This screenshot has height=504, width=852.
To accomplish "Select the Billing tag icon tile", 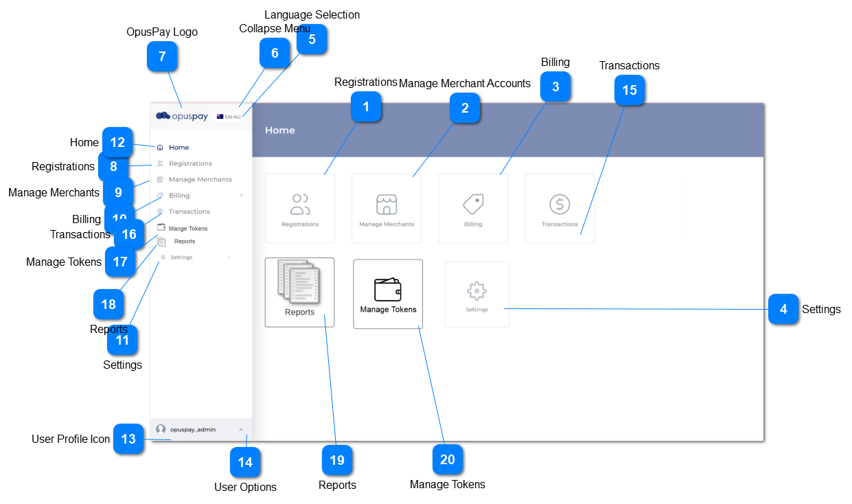I will pyautogui.click(x=473, y=204).
